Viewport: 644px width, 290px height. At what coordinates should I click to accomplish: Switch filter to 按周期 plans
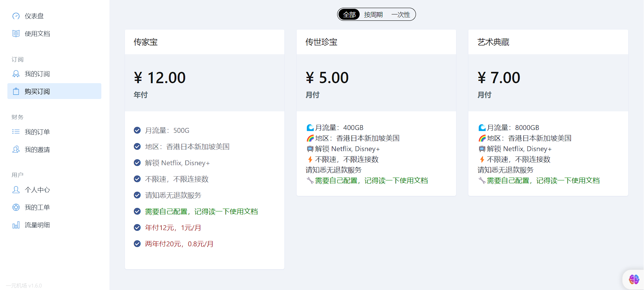coord(373,14)
